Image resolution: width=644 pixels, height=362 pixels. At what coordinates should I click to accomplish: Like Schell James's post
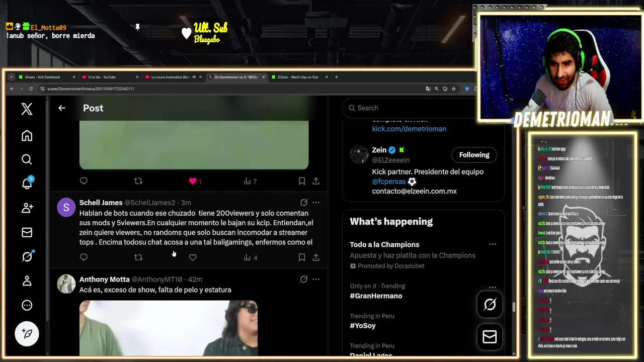(x=193, y=257)
